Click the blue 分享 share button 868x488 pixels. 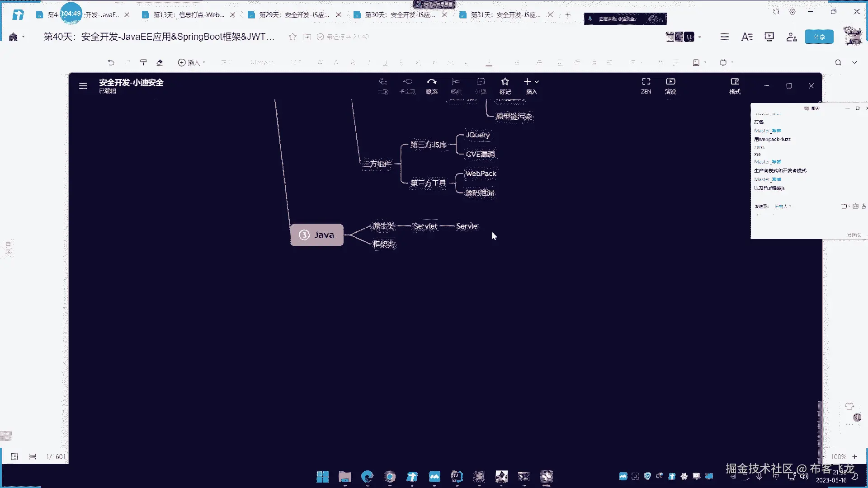(x=819, y=37)
